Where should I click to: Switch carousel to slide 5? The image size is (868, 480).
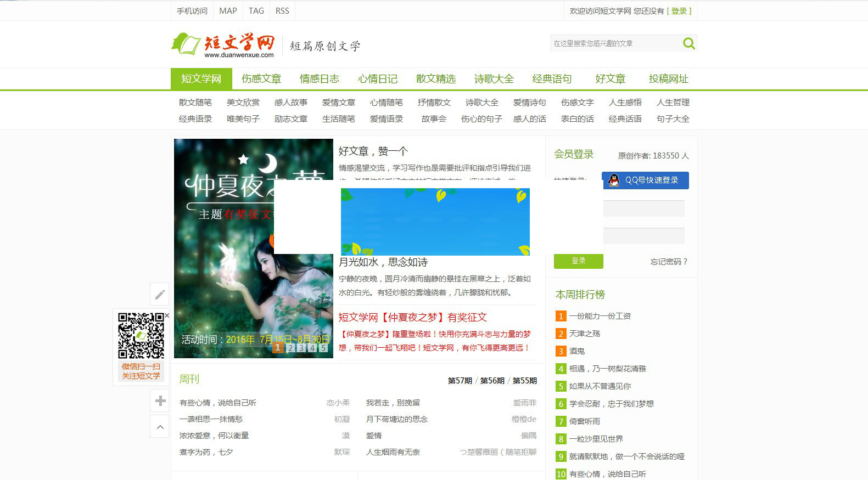323,348
